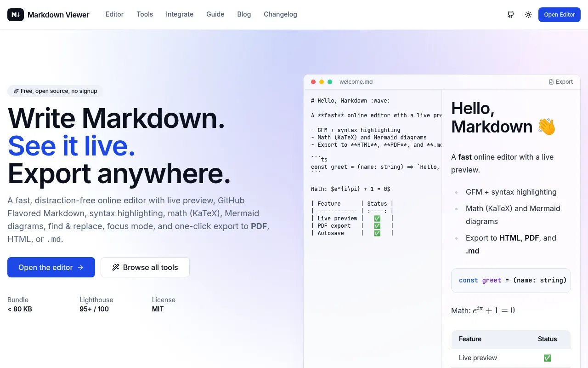588x368 pixels.
Task: Click the green checkmark for Live preview
Action: coord(547,358)
